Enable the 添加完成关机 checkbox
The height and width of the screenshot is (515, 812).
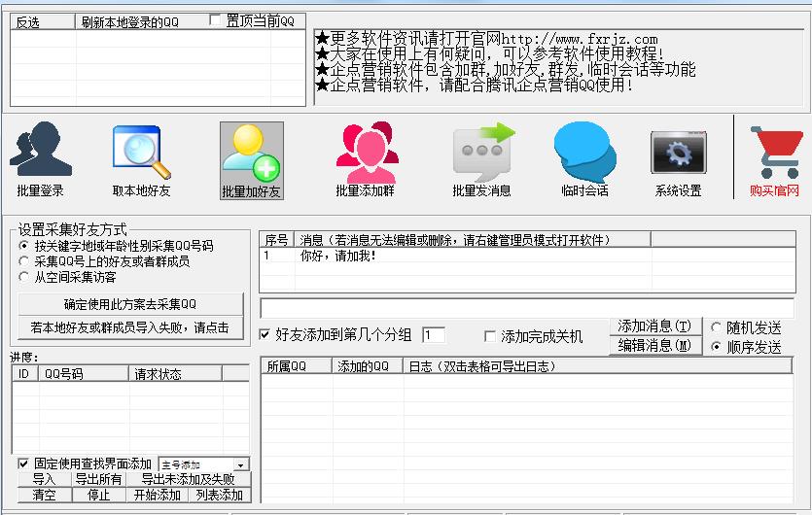489,336
